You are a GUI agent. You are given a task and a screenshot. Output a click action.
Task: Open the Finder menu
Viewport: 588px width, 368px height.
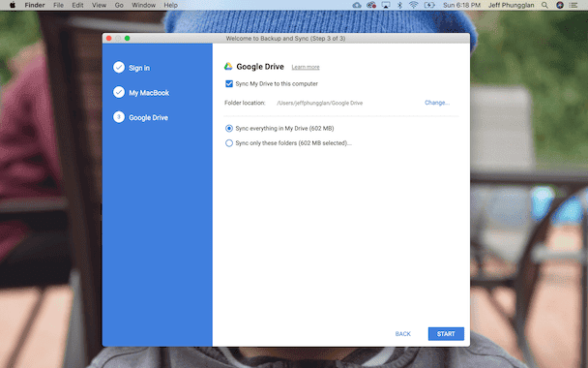pos(35,5)
